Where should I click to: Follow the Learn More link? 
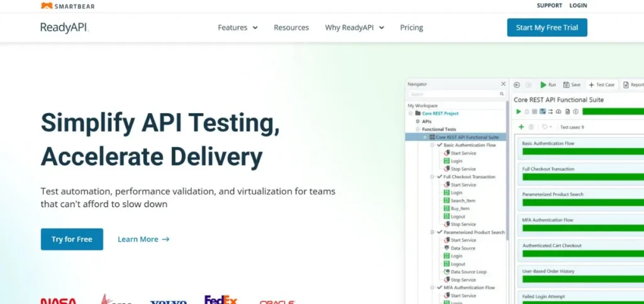coord(143,239)
